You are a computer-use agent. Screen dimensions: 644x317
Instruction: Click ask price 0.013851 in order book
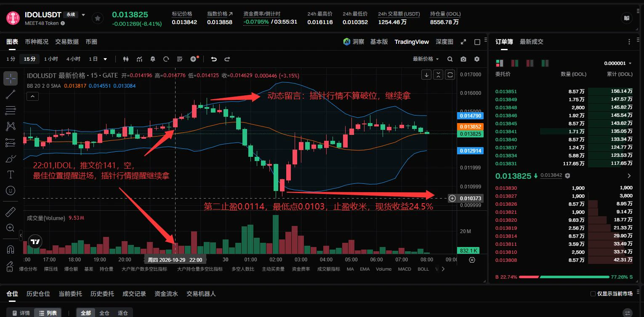coord(506,91)
